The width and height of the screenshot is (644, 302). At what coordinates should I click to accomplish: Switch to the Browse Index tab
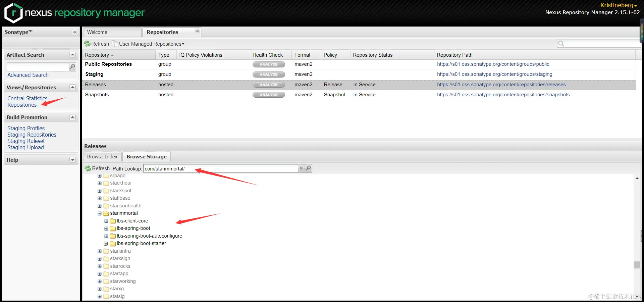102,157
